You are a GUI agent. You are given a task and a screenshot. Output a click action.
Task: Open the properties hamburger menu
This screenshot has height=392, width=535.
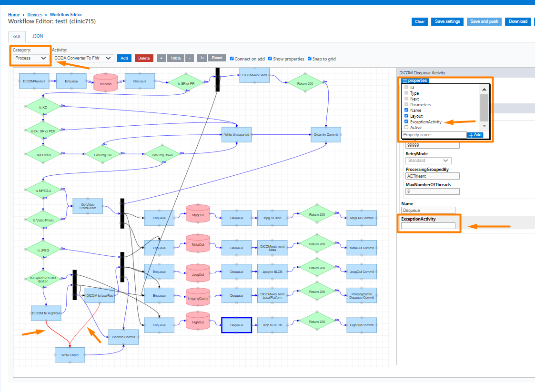pyautogui.click(x=404, y=80)
